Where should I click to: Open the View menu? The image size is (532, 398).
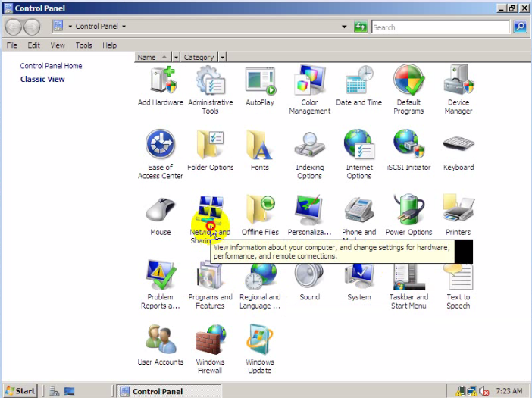(58, 45)
